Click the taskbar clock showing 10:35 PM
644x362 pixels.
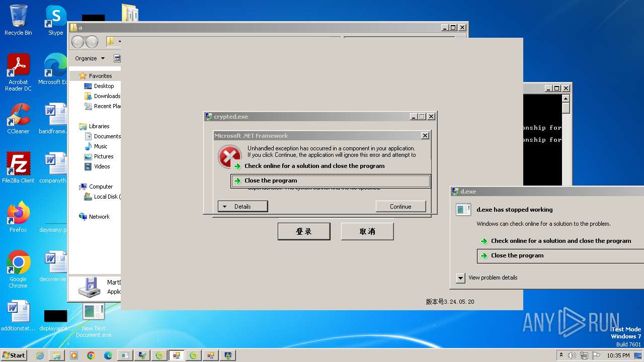[618, 355]
